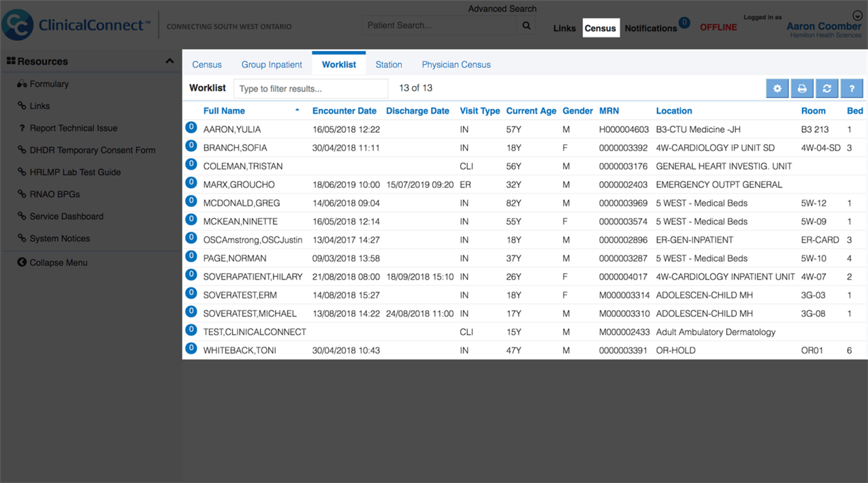This screenshot has height=483, width=868.
Task: Click the blue badge for MCKEAN,NINETTE
Action: [191, 219]
